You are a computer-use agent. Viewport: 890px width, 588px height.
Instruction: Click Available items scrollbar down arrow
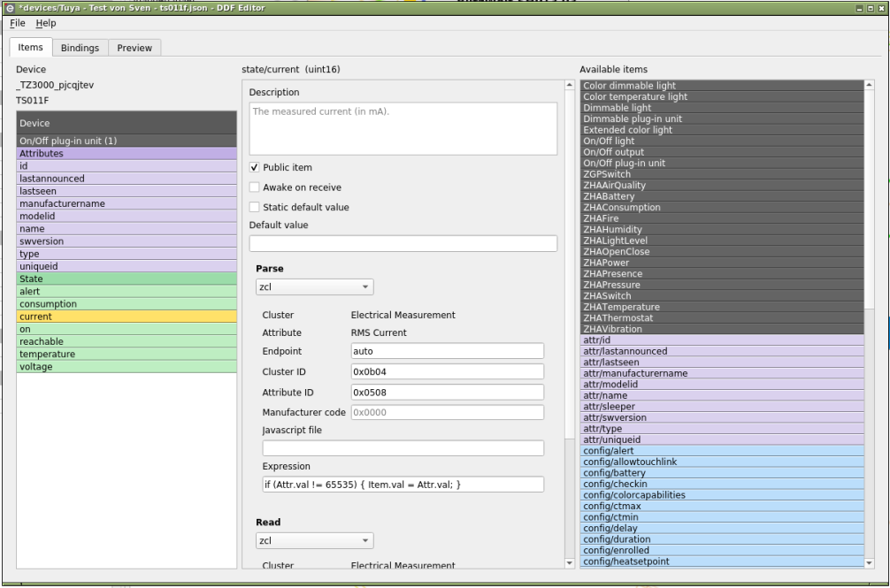(x=869, y=563)
